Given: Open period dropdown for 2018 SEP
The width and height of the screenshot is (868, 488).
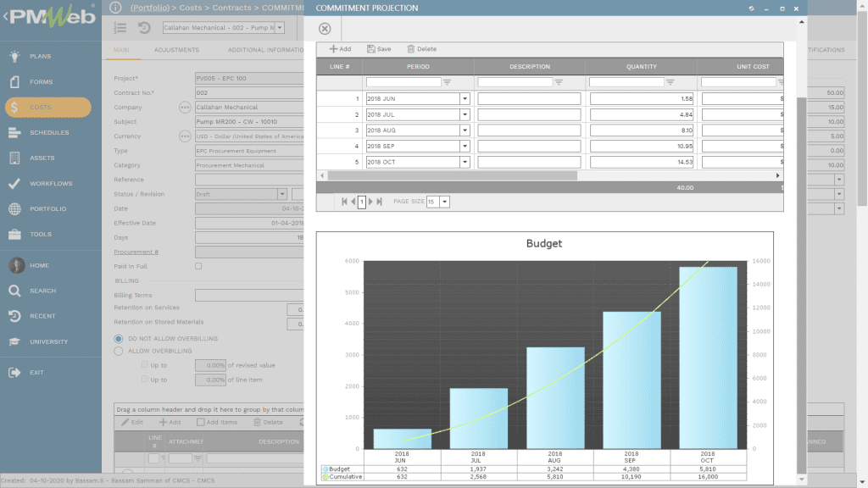Looking at the screenshot, I should (x=465, y=146).
